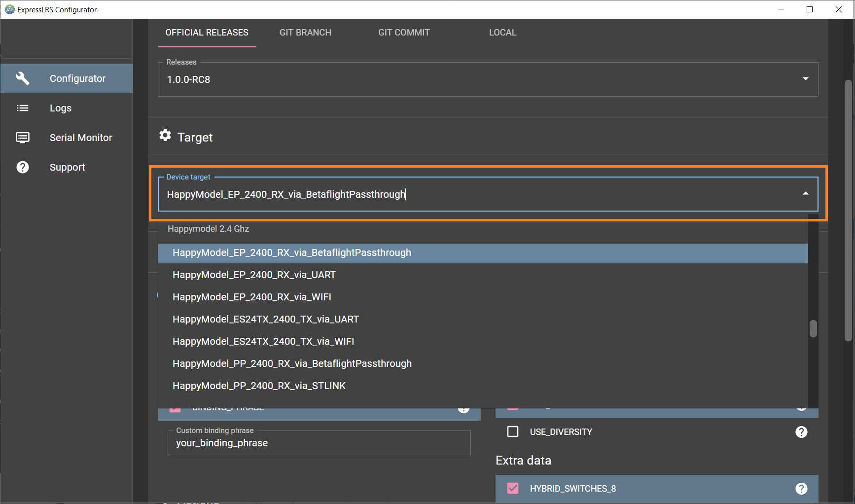Switch to the Git Commit tab
Screen dimensions: 855x504
tap(404, 33)
